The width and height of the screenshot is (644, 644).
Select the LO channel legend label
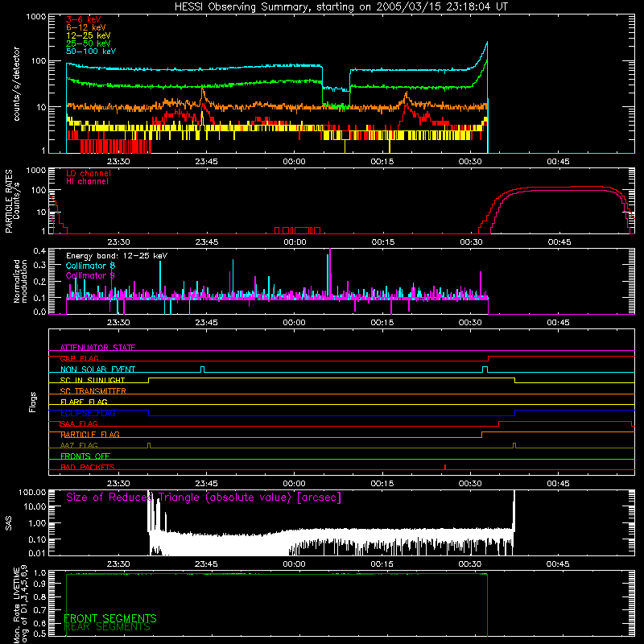(x=89, y=173)
